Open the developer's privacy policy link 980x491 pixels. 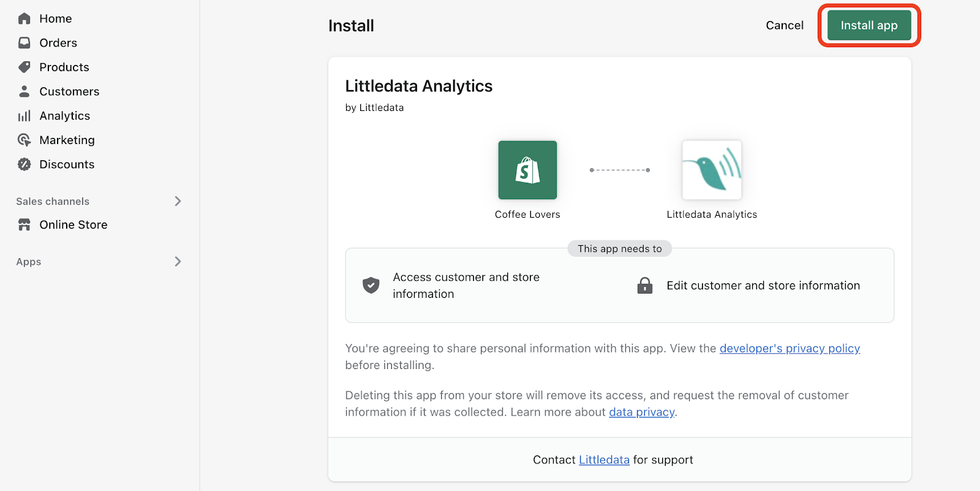(x=790, y=348)
